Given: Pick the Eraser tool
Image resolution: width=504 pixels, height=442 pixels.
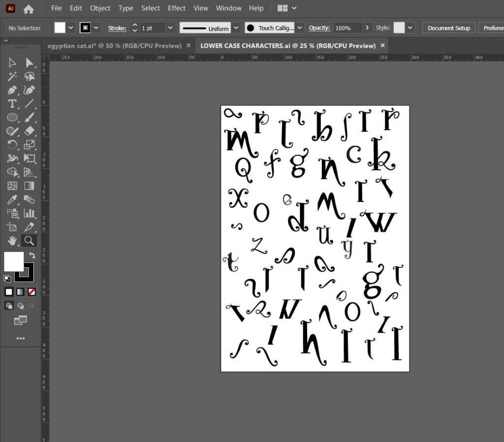Looking at the screenshot, I should click(30, 131).
